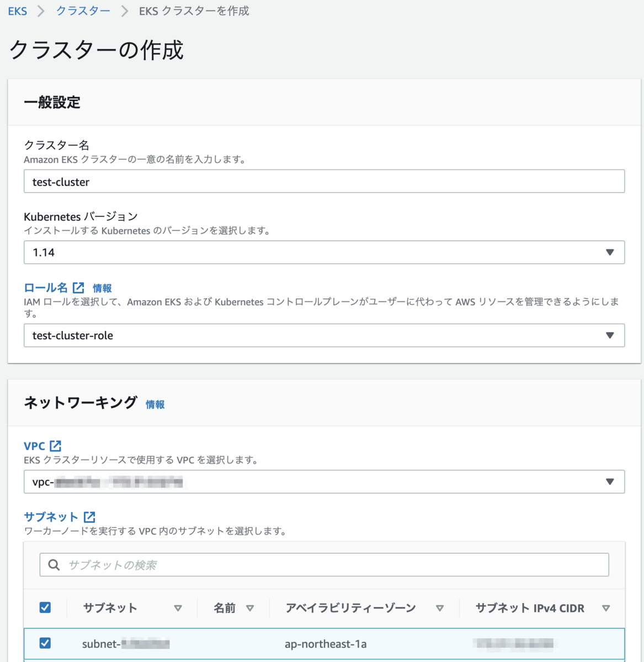Screen dimensions: 644x662
Task: Select the EKS クラスターを作成 breadcrumb text
Action: 194,11
